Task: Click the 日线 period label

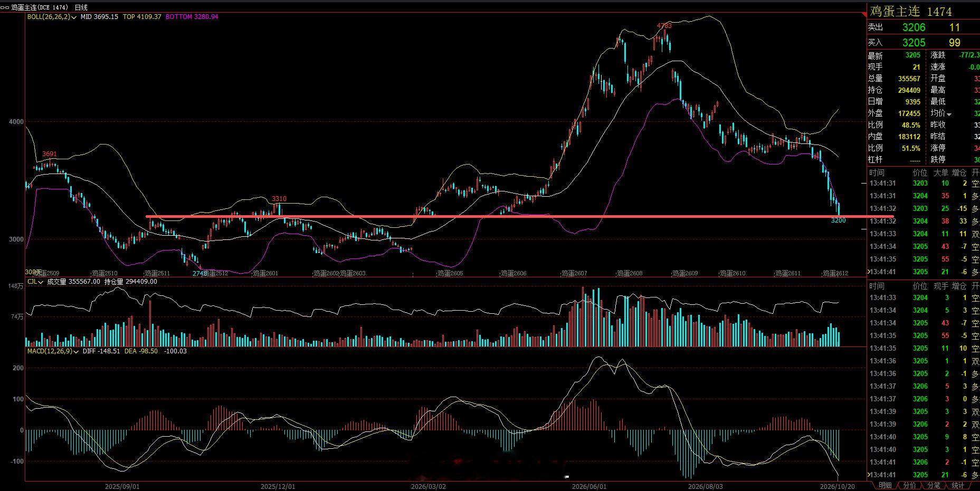Action: click(81, 7)
